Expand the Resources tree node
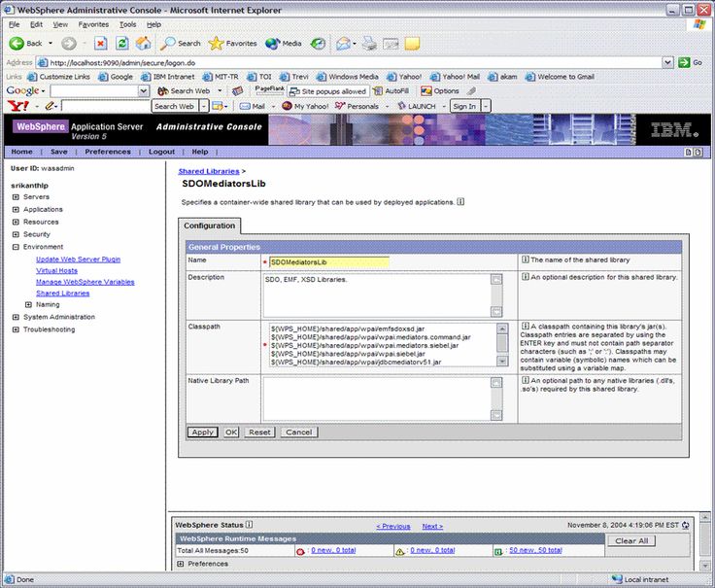This screenshot has width=715, height=588. [16, 222]
